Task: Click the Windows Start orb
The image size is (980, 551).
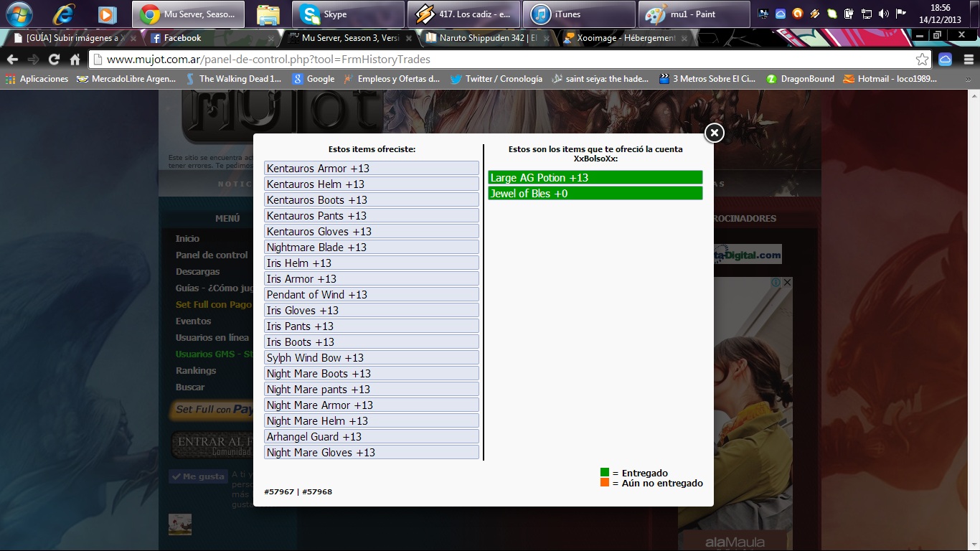Action: click(x=19, y=14)
